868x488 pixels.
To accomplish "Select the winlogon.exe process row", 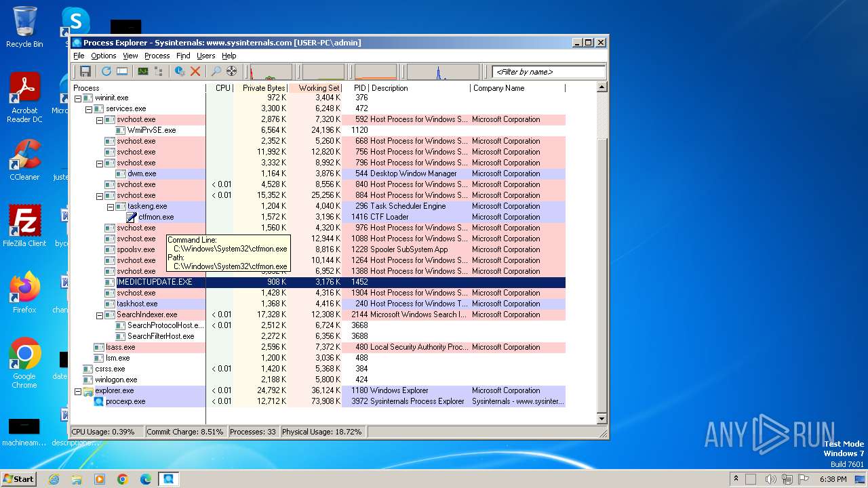I will tap(318, 380).
